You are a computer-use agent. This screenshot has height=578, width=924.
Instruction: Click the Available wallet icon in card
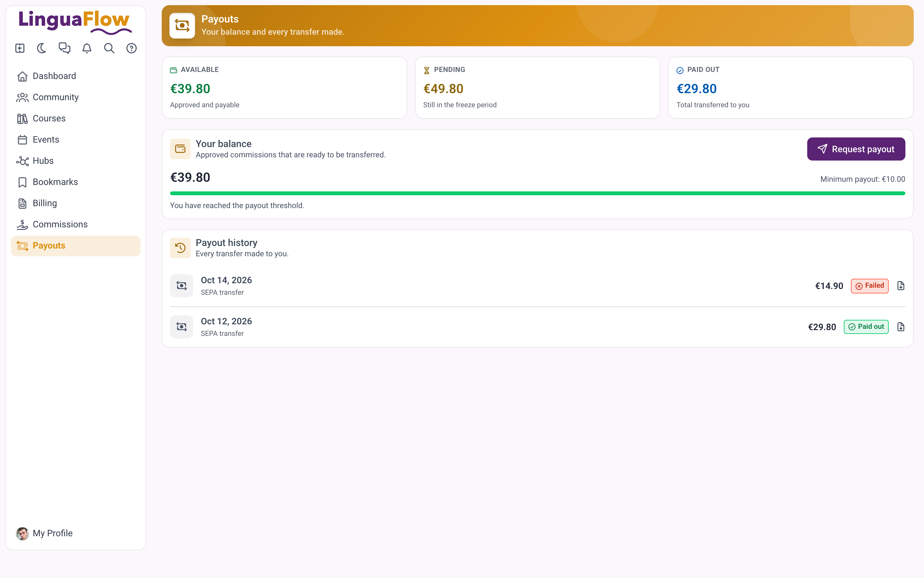coord(173,70)
